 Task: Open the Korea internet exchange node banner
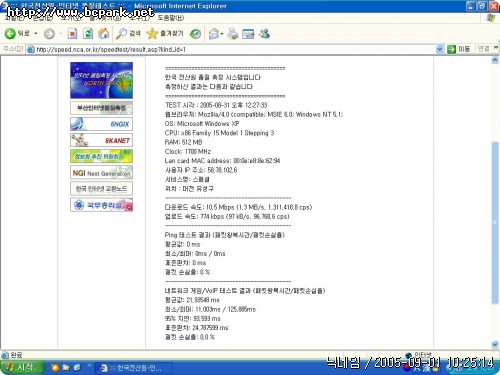(x=101, y=189)
